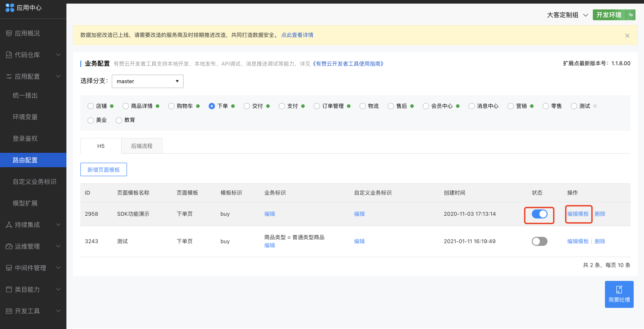Edit 自定义业务标识 for SDK功能演示 row
Screen dimensions: 644x329
[x=359, y=214]
